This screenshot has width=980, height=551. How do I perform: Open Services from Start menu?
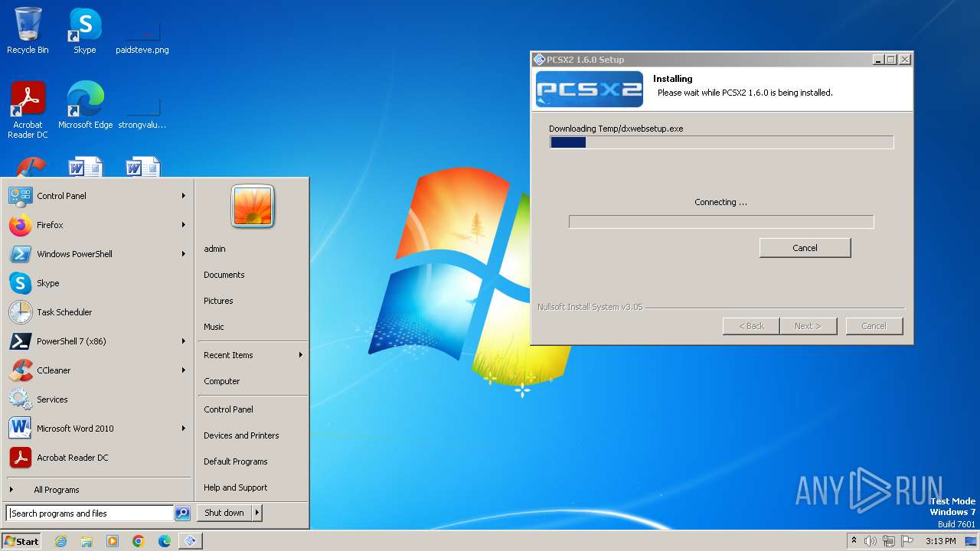tap(97, 399)
